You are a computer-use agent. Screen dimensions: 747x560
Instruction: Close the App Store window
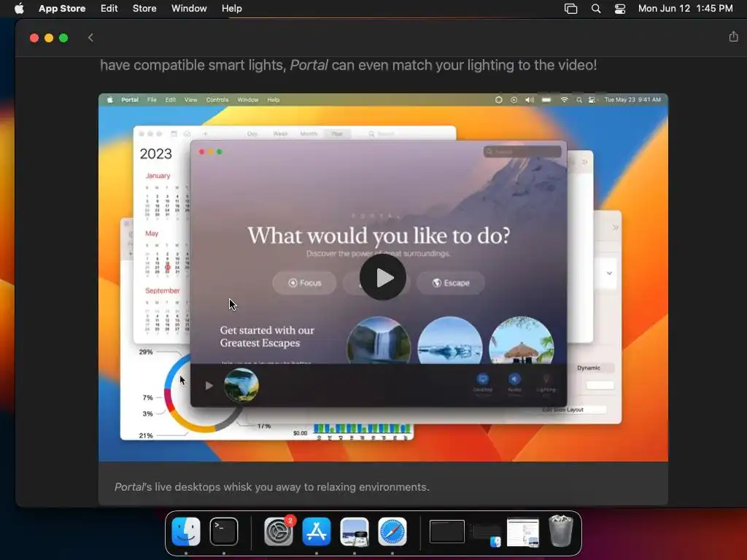(x=34, y=38)
